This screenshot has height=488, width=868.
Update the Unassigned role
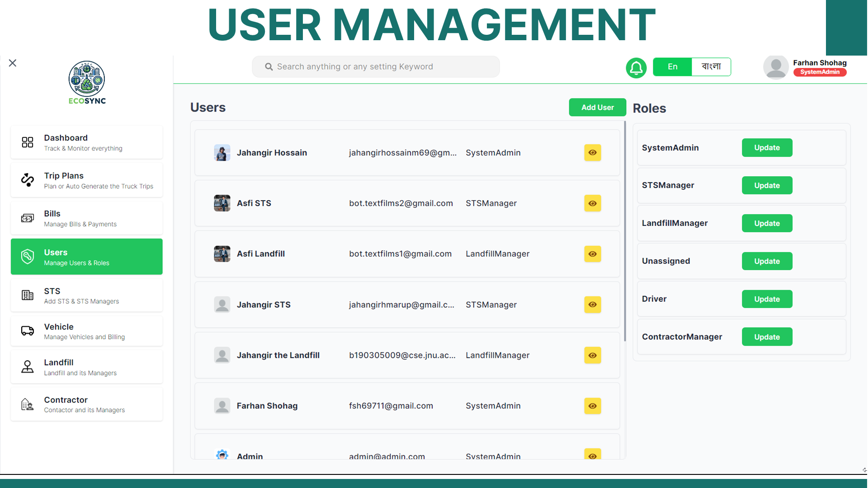pos(767,261)
